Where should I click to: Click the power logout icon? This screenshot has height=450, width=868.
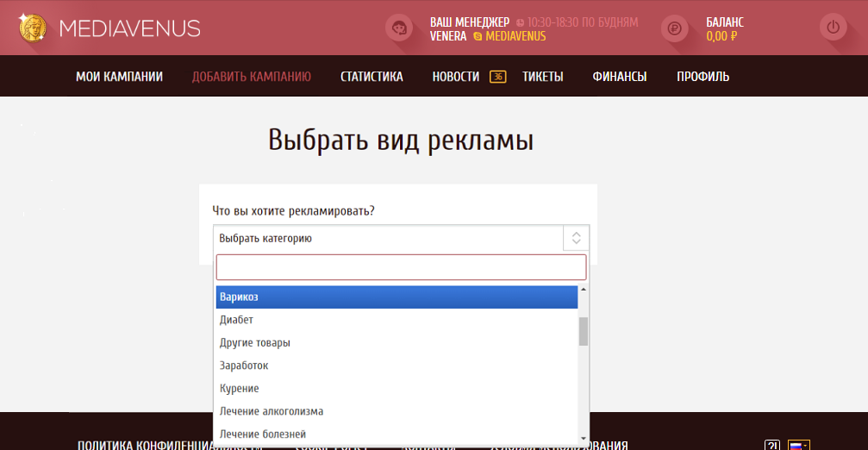point(834,27)
